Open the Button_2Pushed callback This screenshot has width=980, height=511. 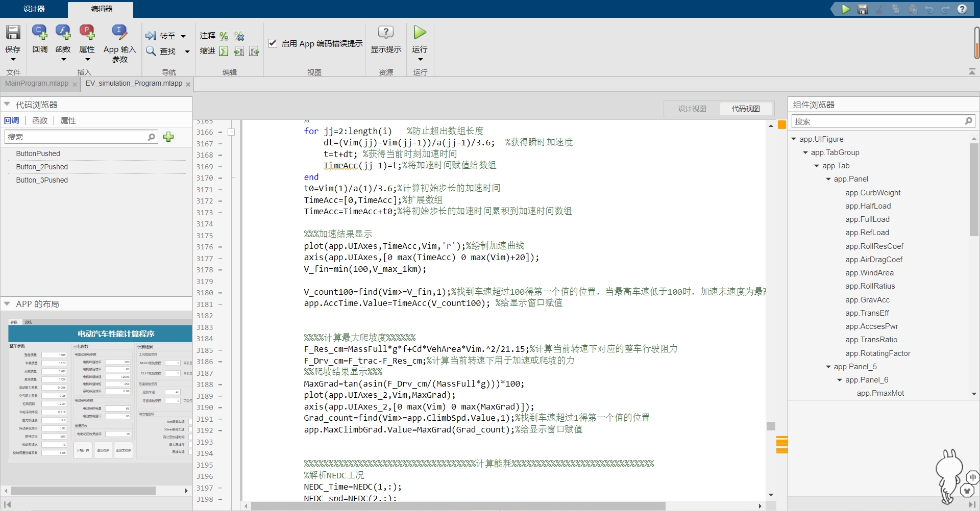(42, 167)
